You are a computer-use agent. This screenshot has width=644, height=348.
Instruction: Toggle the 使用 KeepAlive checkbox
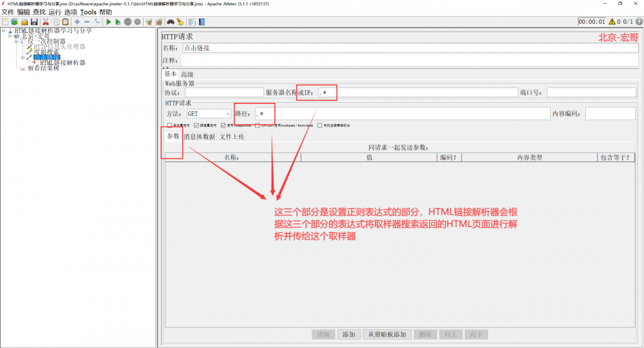pos(223,125)
